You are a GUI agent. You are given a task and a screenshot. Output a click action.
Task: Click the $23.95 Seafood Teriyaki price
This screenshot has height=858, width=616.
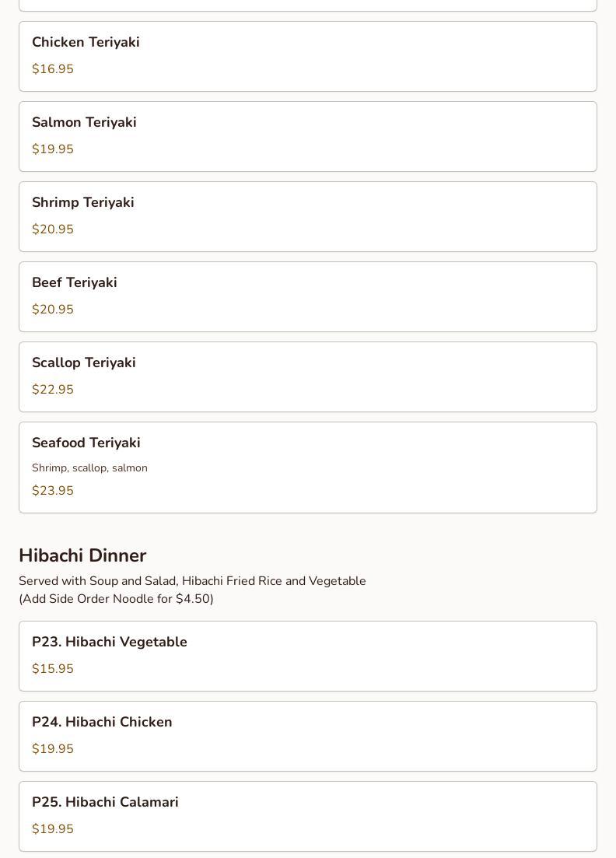pyautogui.click(x=53, y=491)
